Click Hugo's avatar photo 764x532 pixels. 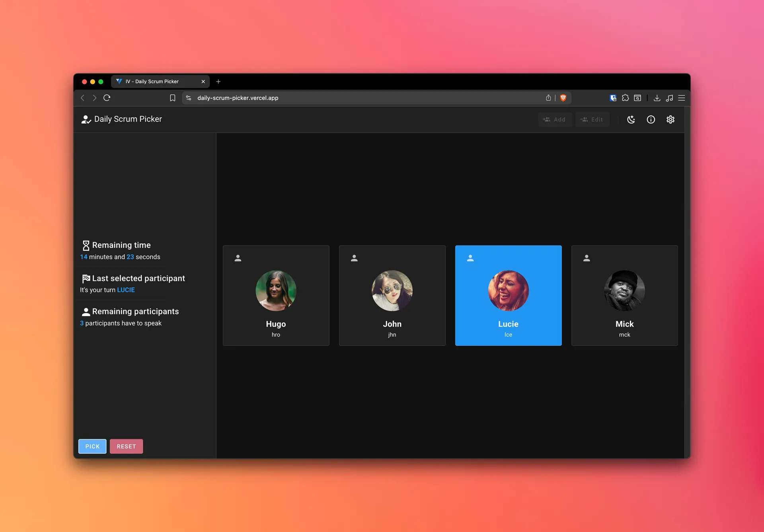[x=276, y=290]
